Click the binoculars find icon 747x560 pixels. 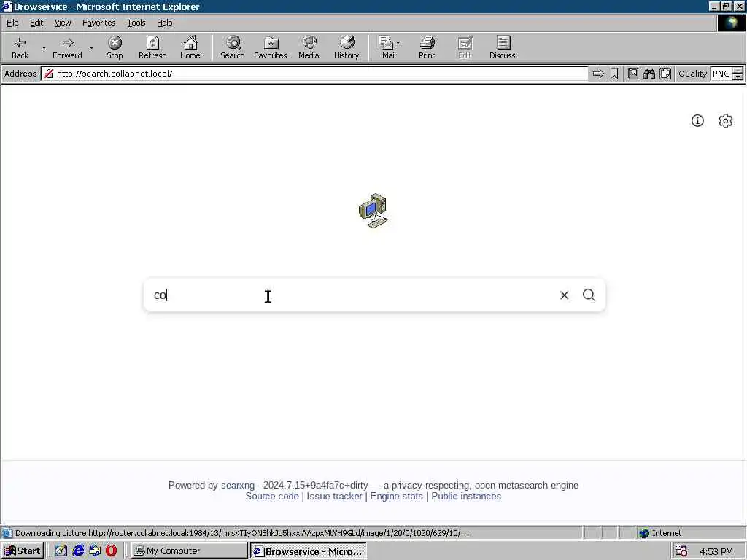click(649, 74)
